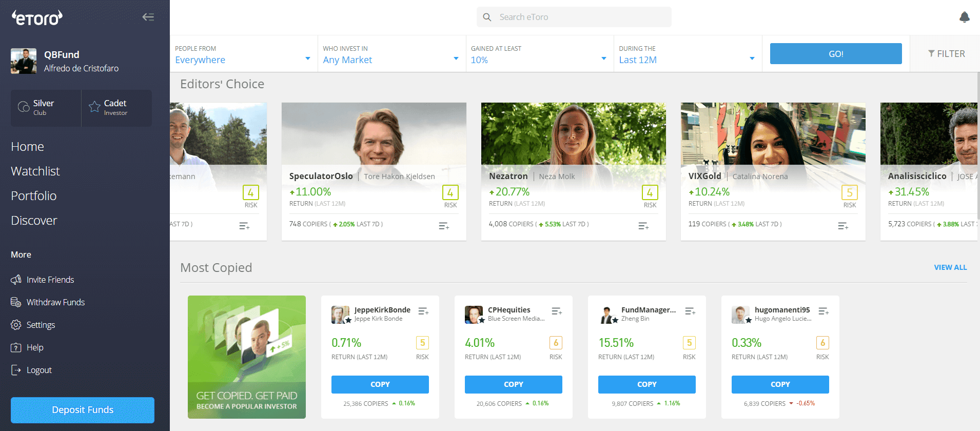Viewport: 980px width, 431px height.
Task: Copy hugomanenti95
Action: click(x=780, y=384)
